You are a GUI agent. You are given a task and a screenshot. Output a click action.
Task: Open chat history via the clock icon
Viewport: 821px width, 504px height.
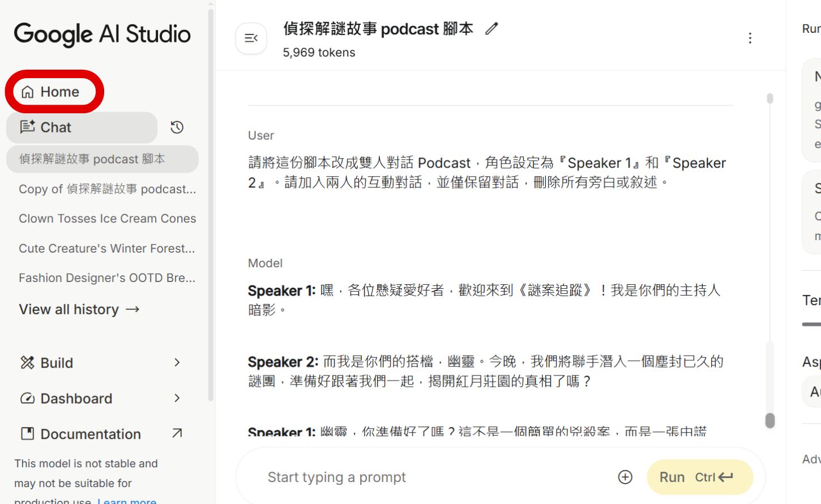(x=176, y=127)
